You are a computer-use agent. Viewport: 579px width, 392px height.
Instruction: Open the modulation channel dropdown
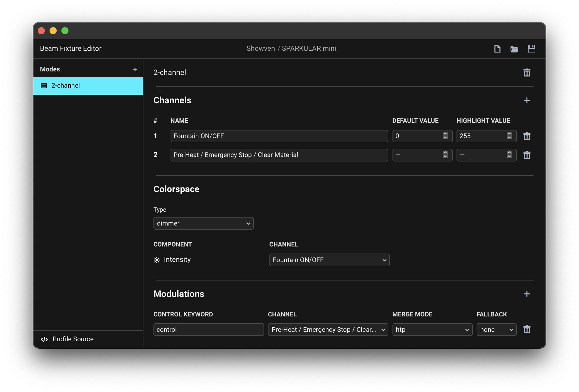click(x=328, y=330)
